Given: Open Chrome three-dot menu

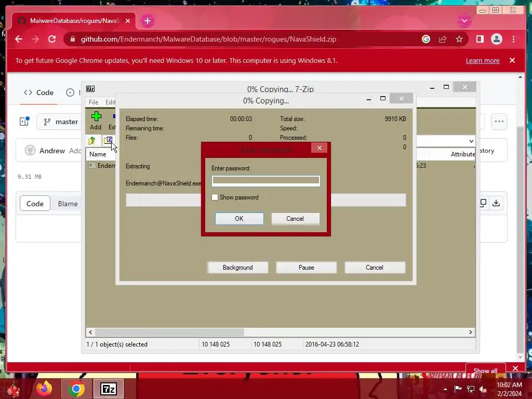Looking at the screenshot, I should (513, 39).
